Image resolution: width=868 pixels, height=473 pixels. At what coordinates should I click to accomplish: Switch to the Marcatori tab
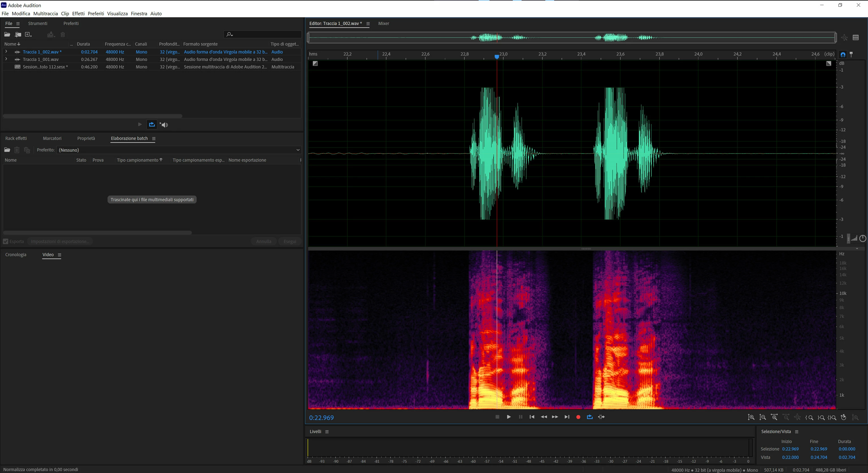click(52, 138)
